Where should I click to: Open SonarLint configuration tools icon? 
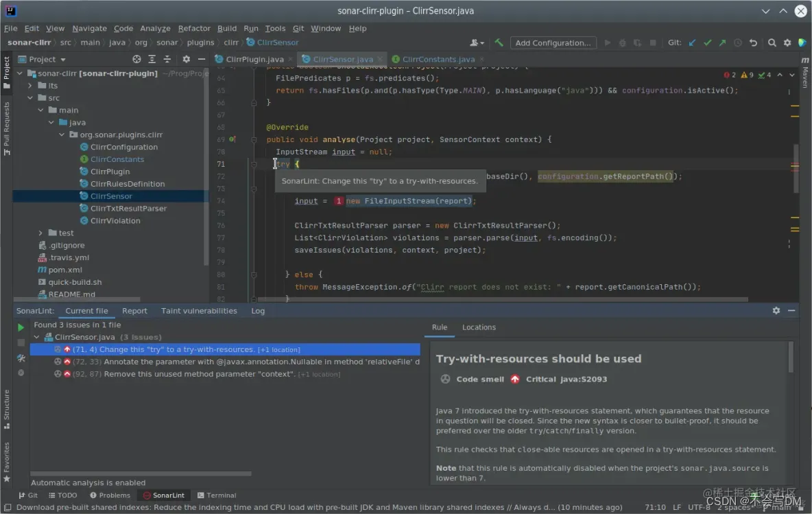(21, 358)
